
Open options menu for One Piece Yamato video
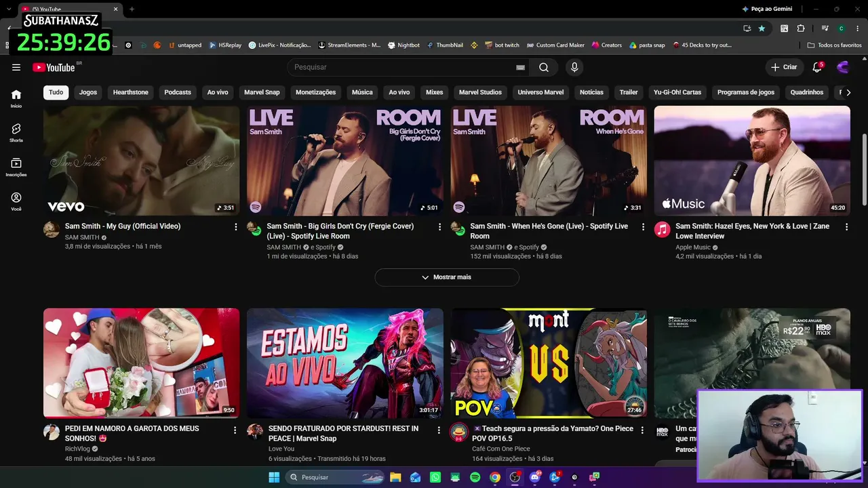(643, 430)
